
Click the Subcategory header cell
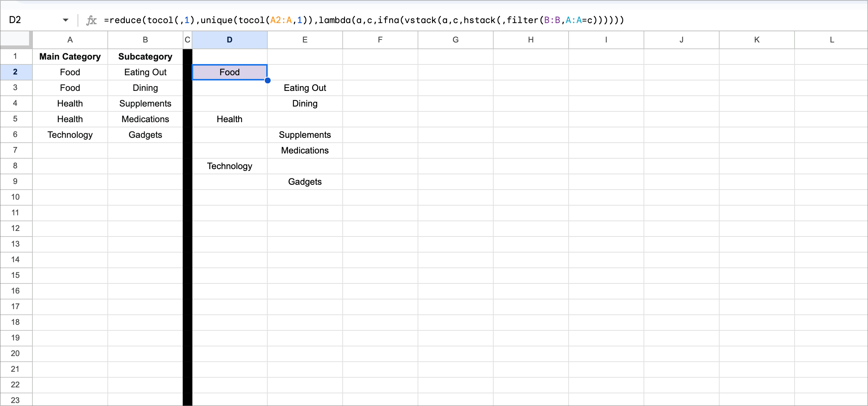(145, 57)
